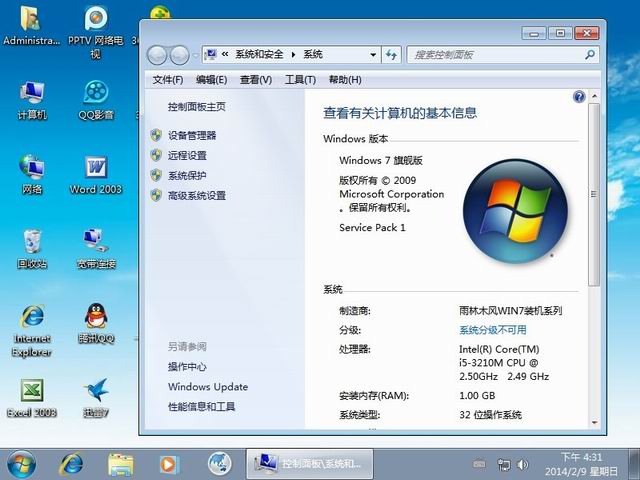The image size is (640, 480).
Task: Open the 网络 desktop icon
Action: pos(32,174)
